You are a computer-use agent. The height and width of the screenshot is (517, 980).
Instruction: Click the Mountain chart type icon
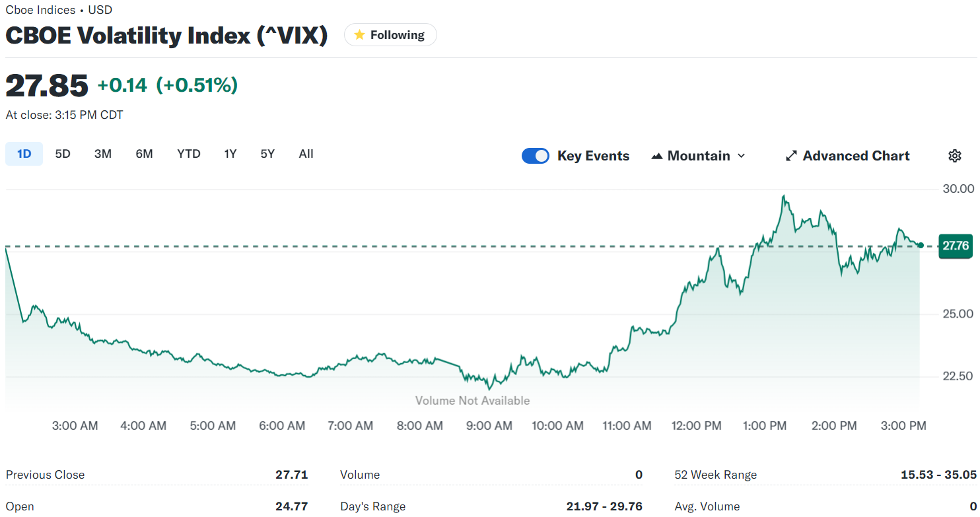[x=656, y=156]
